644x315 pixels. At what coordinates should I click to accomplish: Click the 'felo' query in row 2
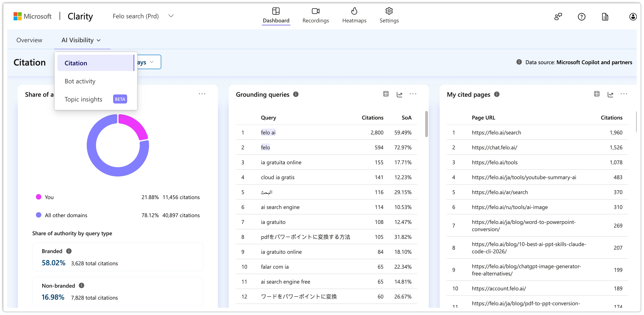click(x=265, y=148)
